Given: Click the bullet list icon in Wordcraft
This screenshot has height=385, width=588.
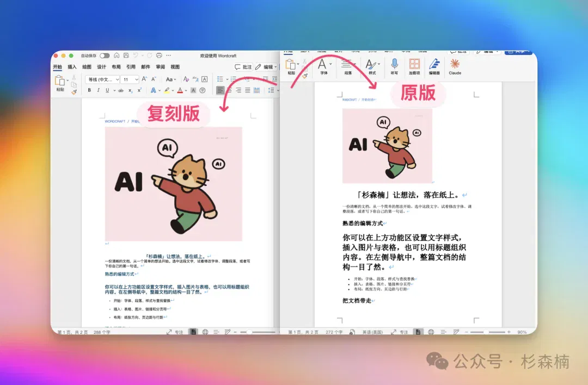Looking at the screenshot, I should 220,79.
